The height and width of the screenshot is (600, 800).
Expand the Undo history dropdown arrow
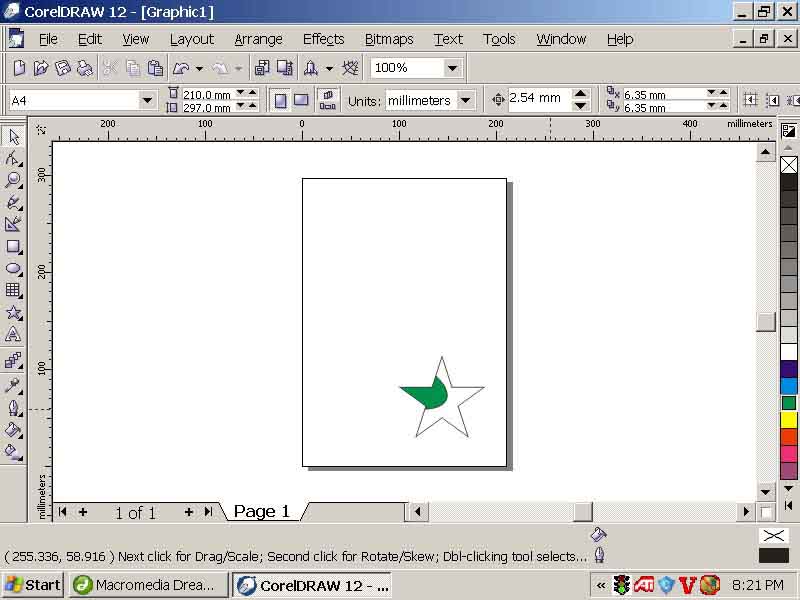click(x=199, y=68)
